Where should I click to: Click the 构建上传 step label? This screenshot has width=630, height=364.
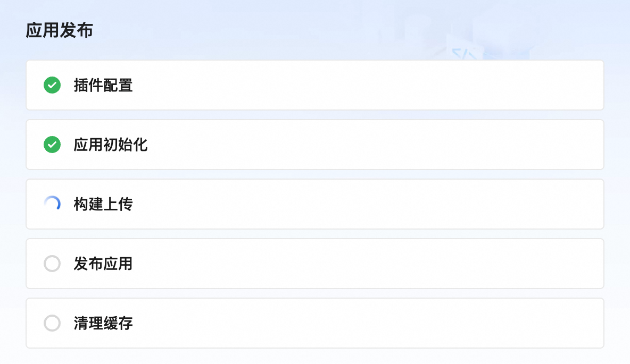[103, 204]
